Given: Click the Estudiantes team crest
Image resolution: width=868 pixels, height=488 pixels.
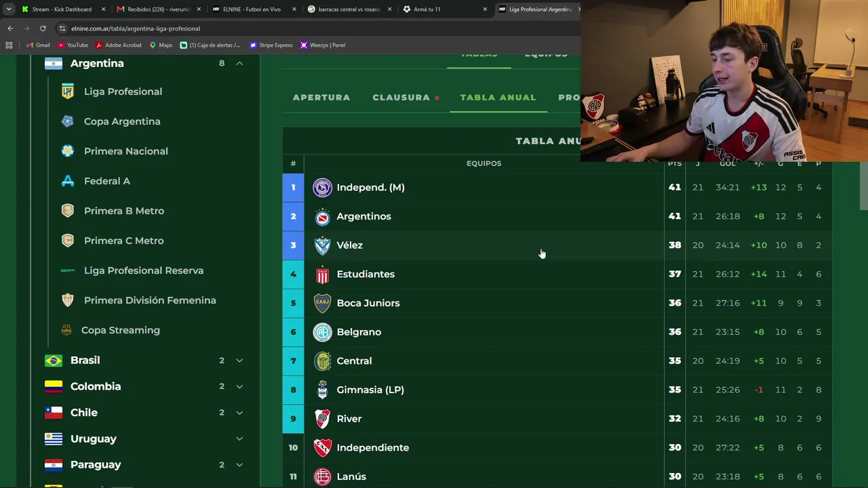Looking at the screenshot, I should click(x=322, y=274).
